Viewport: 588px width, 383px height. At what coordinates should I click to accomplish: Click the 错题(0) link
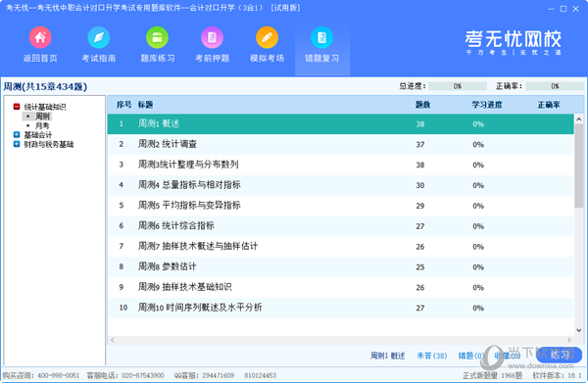pos(471,356)
